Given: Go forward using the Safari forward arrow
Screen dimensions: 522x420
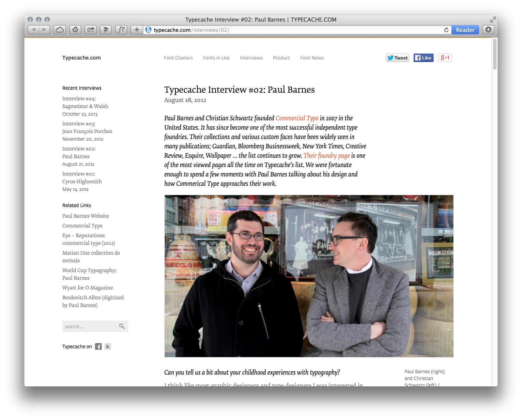Looking at the screenshot, I should coord(44,30).
